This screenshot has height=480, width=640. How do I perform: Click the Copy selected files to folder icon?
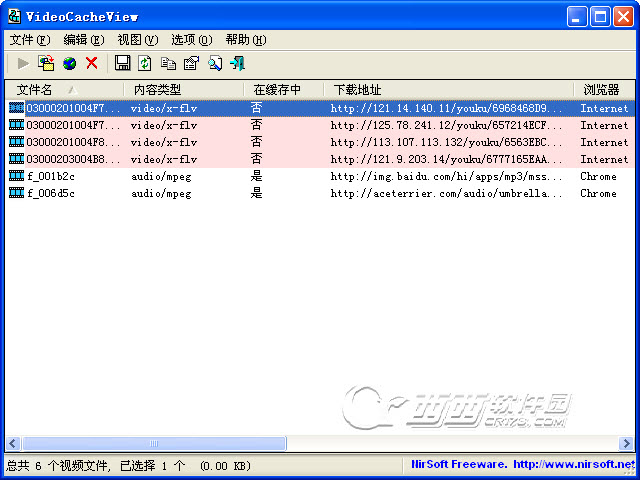46,63
